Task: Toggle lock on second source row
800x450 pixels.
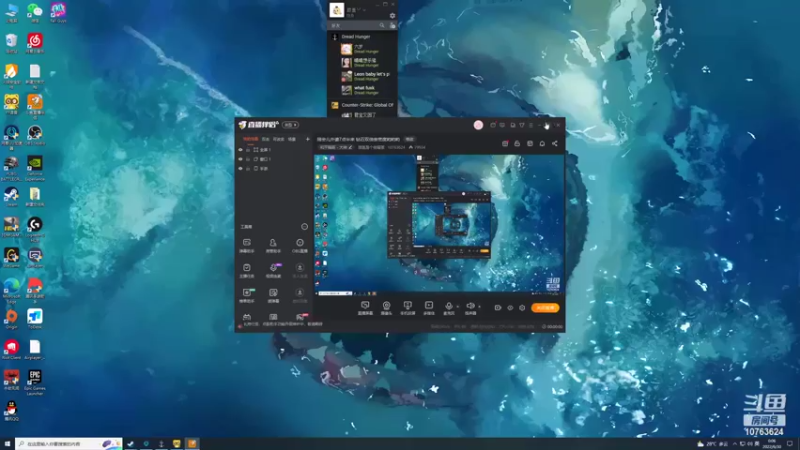Action: (x=248, y=159)
